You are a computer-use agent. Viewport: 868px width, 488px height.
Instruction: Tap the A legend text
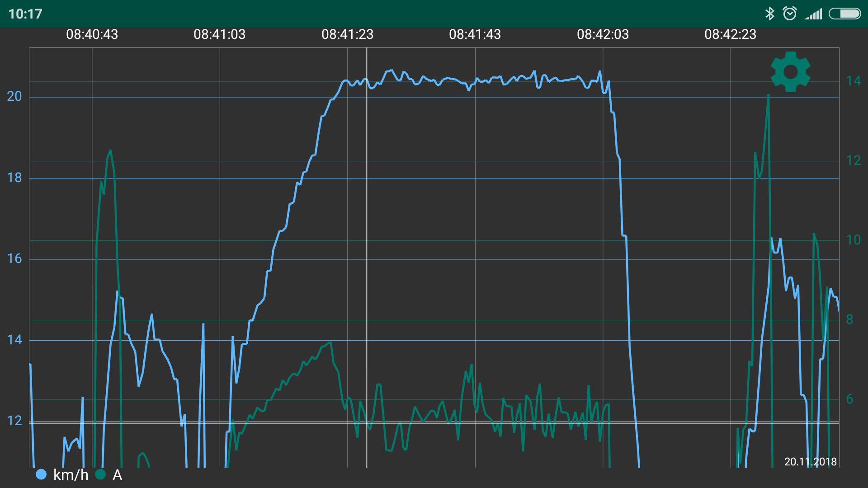[x=117, y=475]
